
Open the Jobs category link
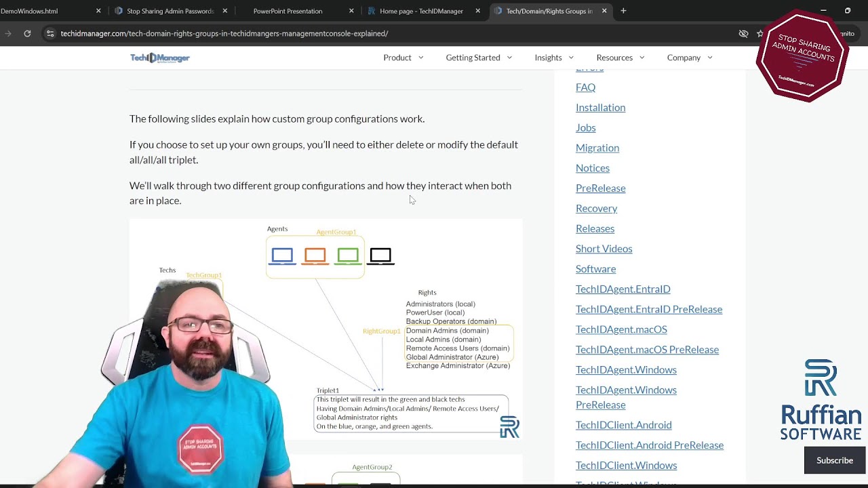(x=585, y=127)
